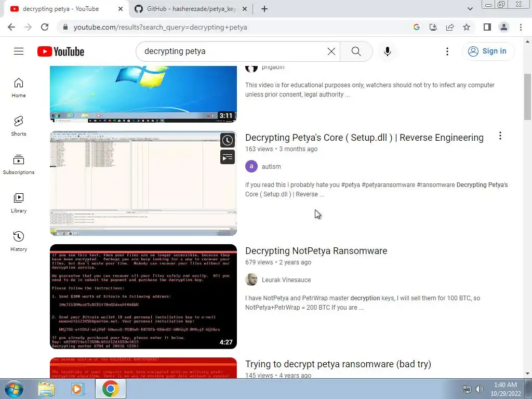Open Leurak Vinesauce channel name

coord(286,280)
